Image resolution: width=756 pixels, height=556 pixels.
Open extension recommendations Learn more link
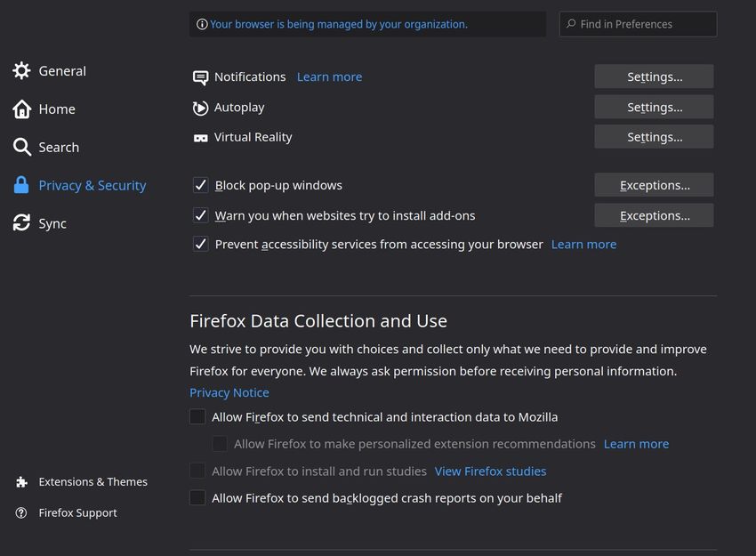pyautogui.click(x=636, y=444)
